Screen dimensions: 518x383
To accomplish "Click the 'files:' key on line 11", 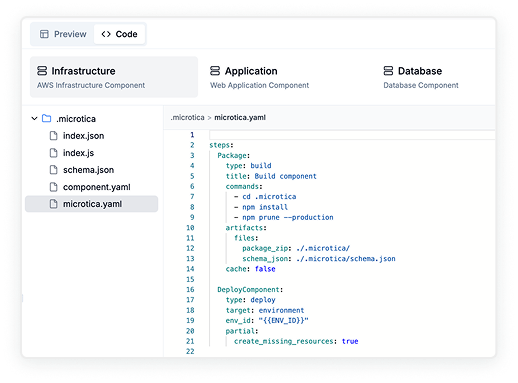I will tap(246, 238).
